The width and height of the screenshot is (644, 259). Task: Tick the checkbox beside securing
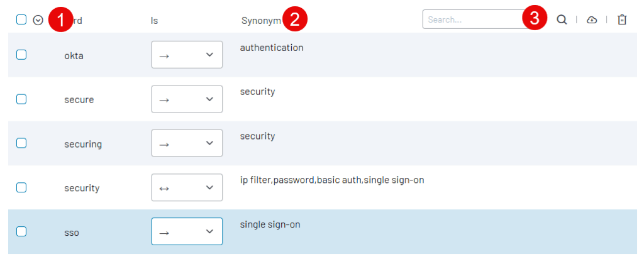click(x=21, y=143)
